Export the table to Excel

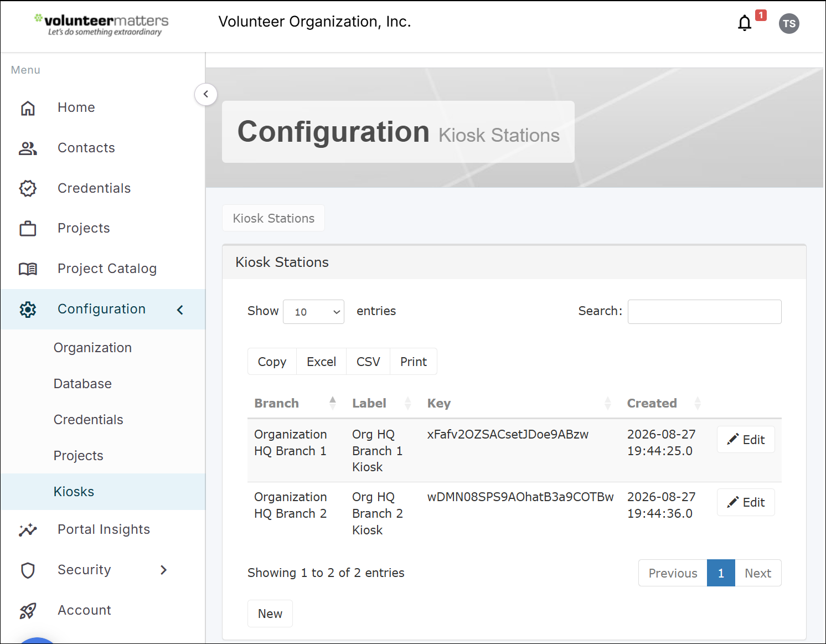click(x=322, y=362)
